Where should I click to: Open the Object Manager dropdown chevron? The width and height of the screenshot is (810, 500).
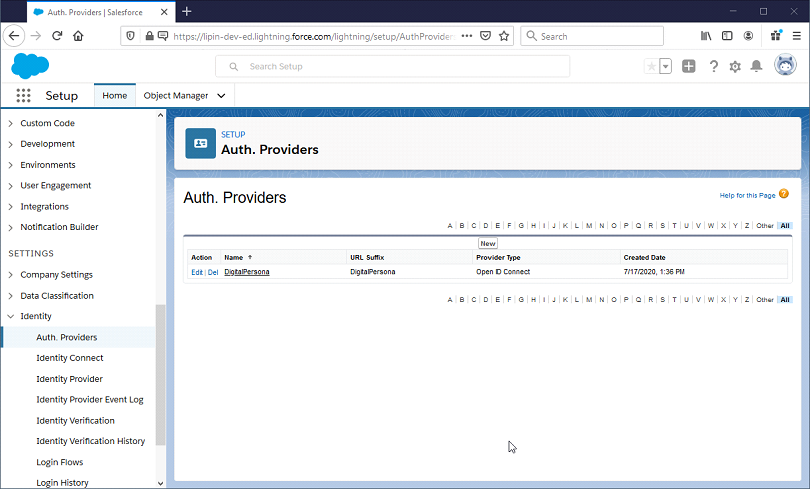[x=221, y=96]
